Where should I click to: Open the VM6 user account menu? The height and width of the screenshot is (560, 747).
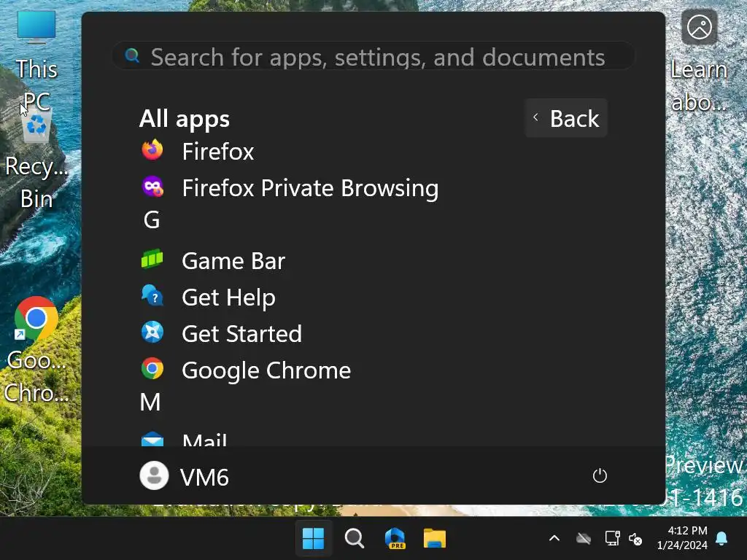click(x=185, y=476)
